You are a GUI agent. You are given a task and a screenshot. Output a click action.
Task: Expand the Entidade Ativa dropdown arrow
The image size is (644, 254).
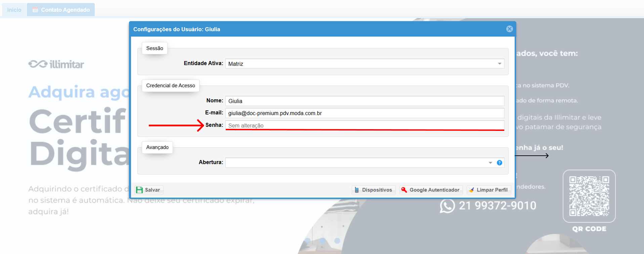point(500,64)
